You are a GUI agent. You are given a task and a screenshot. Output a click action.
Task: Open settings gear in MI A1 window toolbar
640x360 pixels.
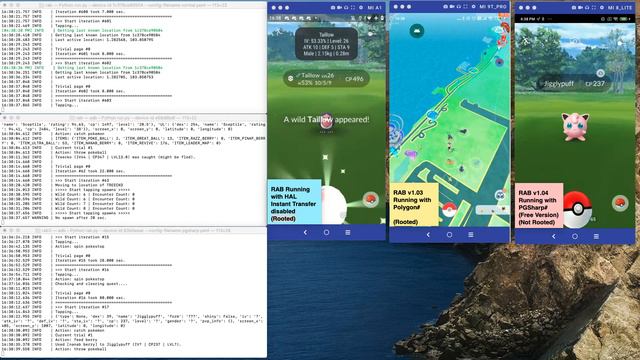(360, 7)
